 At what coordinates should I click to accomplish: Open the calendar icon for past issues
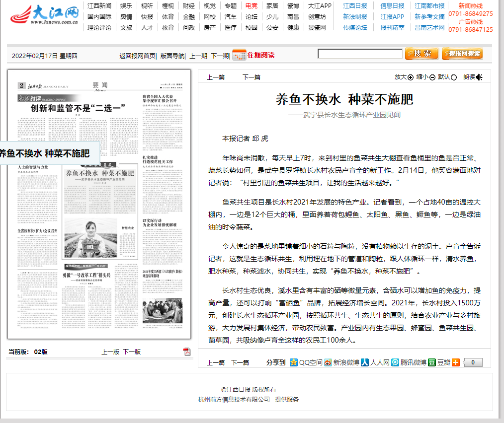pyautogui.click(x=239, y=55)
